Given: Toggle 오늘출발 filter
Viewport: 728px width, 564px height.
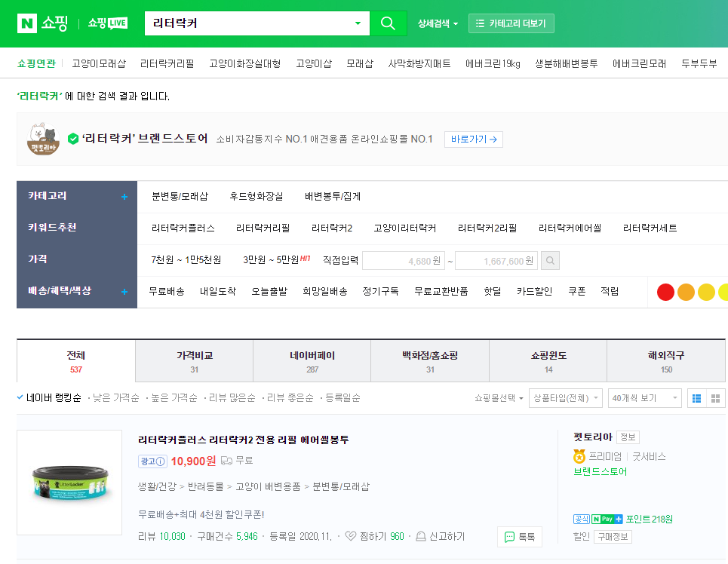Looking at the screenshot, I should pyautogui.click(x=269, y=291).
